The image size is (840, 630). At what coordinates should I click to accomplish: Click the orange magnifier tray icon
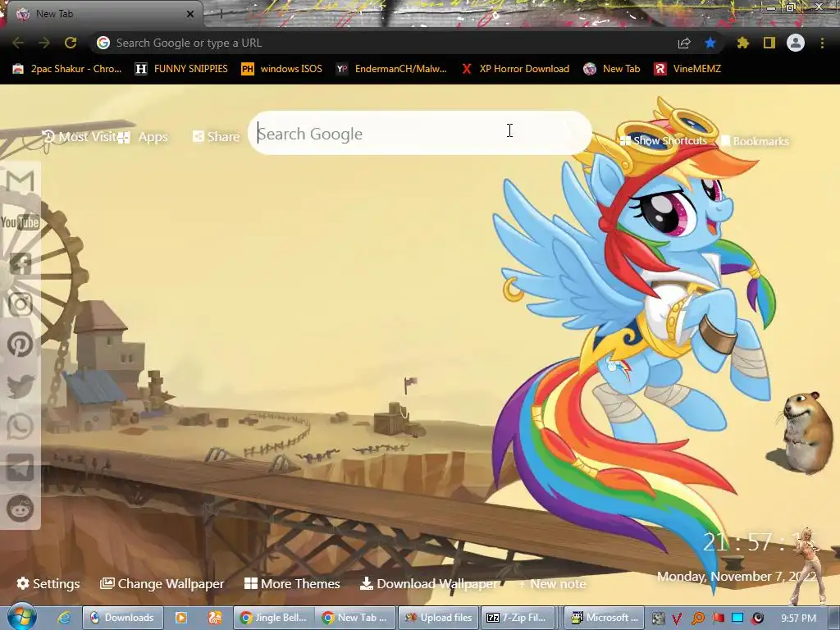click(x=697, y=619)
